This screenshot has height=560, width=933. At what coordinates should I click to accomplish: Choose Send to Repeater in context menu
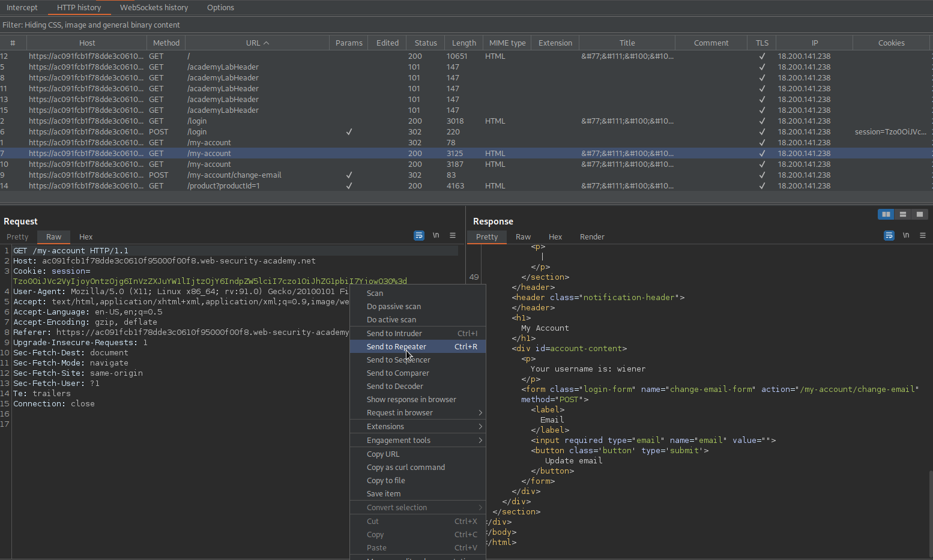coord(418,347)
